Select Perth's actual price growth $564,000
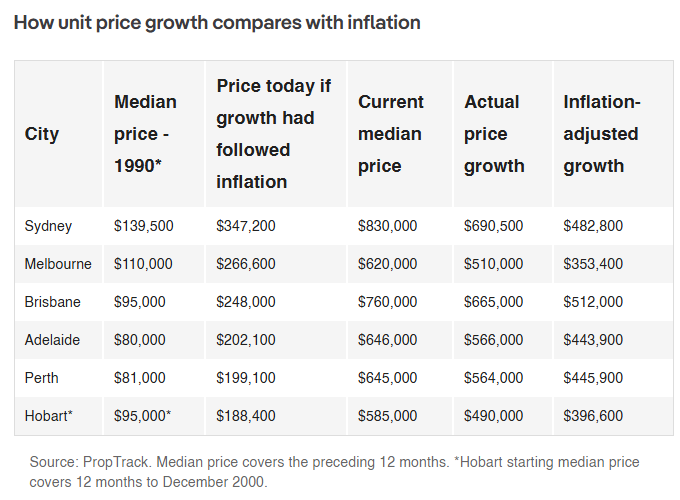 (494, 378)
